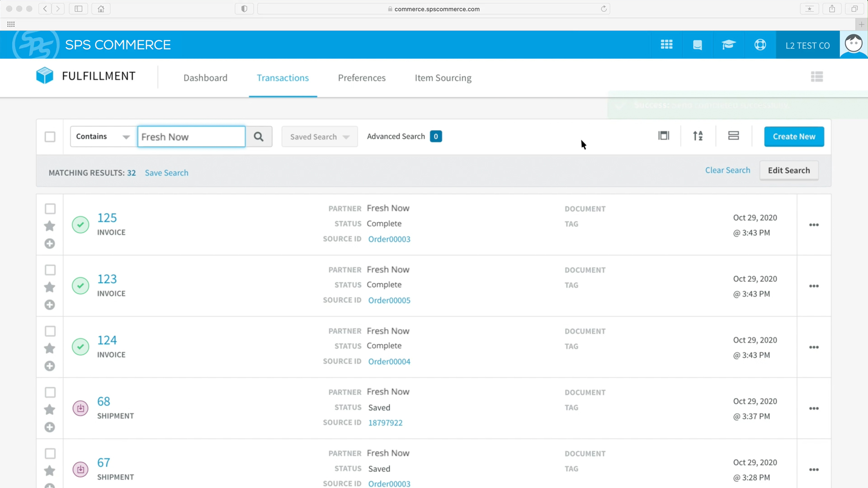Screen dimensions: 868x488
Task: Click the search magnifier icon button
Action: pos(259,136)
